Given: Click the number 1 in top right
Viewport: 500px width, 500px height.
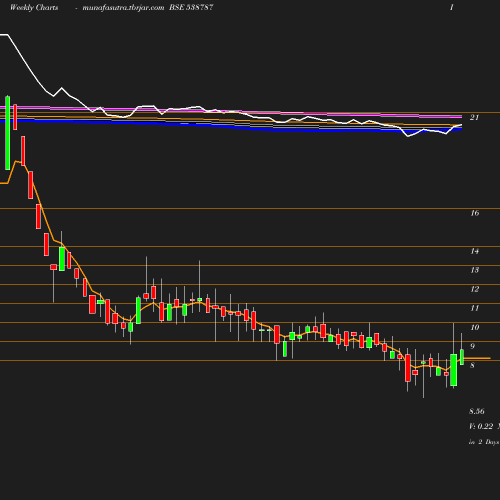Looking at the screenshot, I should (452, 7).
